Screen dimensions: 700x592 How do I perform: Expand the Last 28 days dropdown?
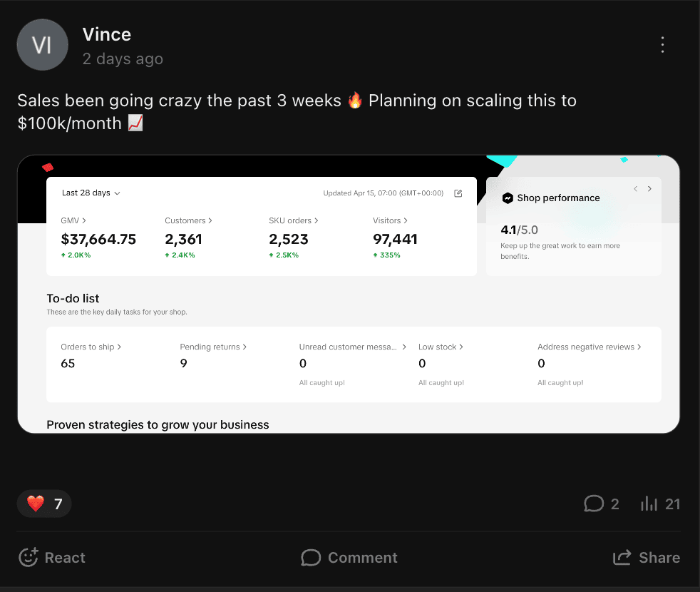91,193
